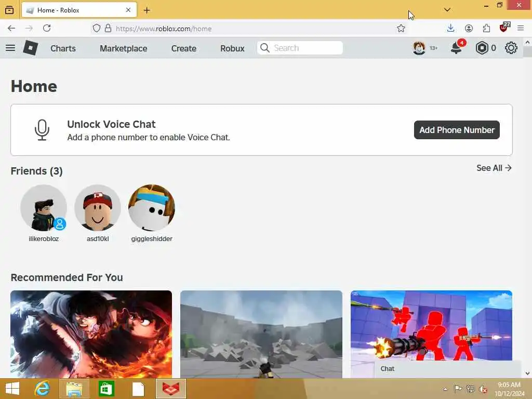Image resolution: width=532 pixels, height=399 pixels.
Task: Expand the Chat panel
Action: pos(447,369)
